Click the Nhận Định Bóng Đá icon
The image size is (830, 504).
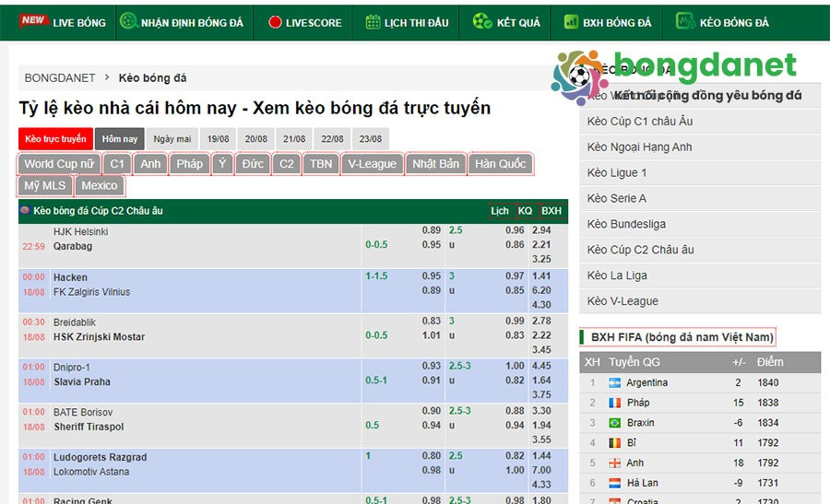pos(129,21)
